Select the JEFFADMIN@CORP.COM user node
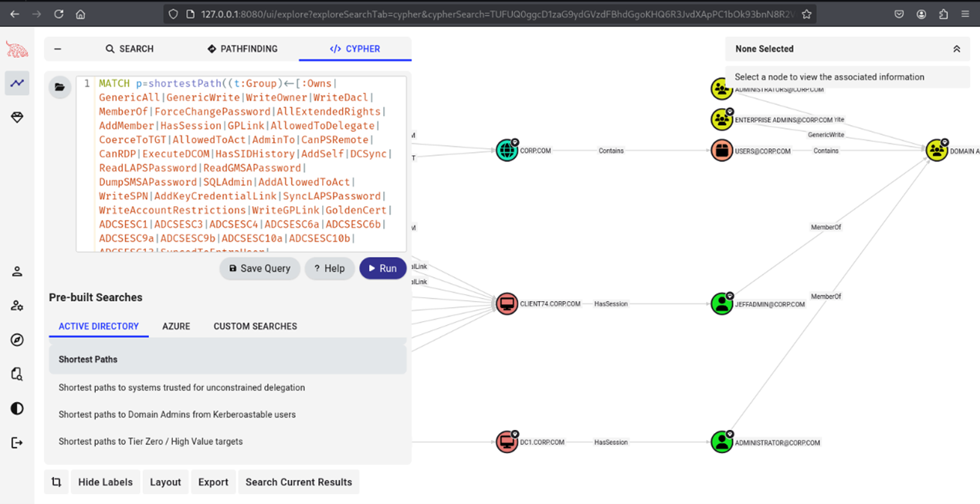This screenshot has height=504, width=980. 721,304
